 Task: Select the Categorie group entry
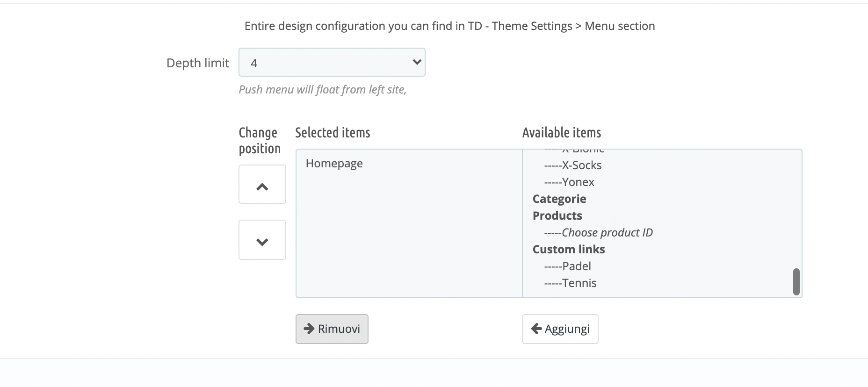pos(559,199)
